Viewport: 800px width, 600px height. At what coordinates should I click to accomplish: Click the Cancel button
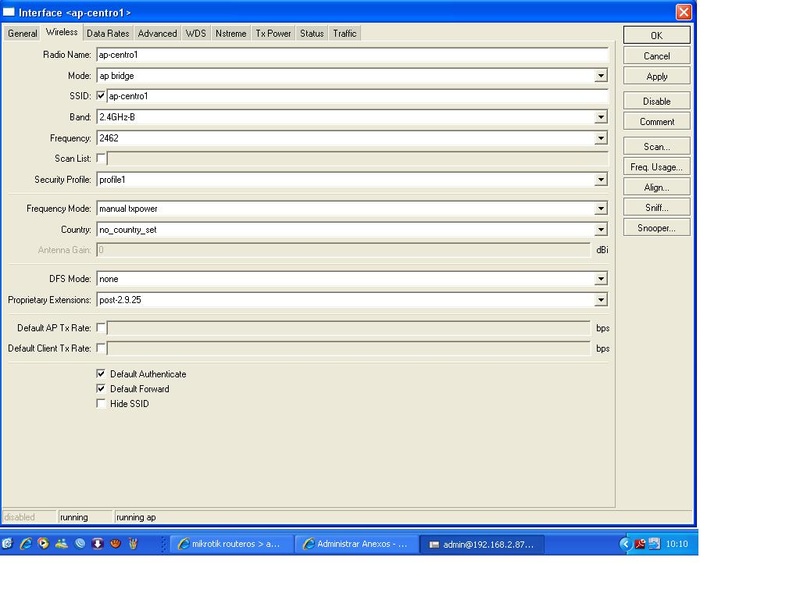click(657, 56)
